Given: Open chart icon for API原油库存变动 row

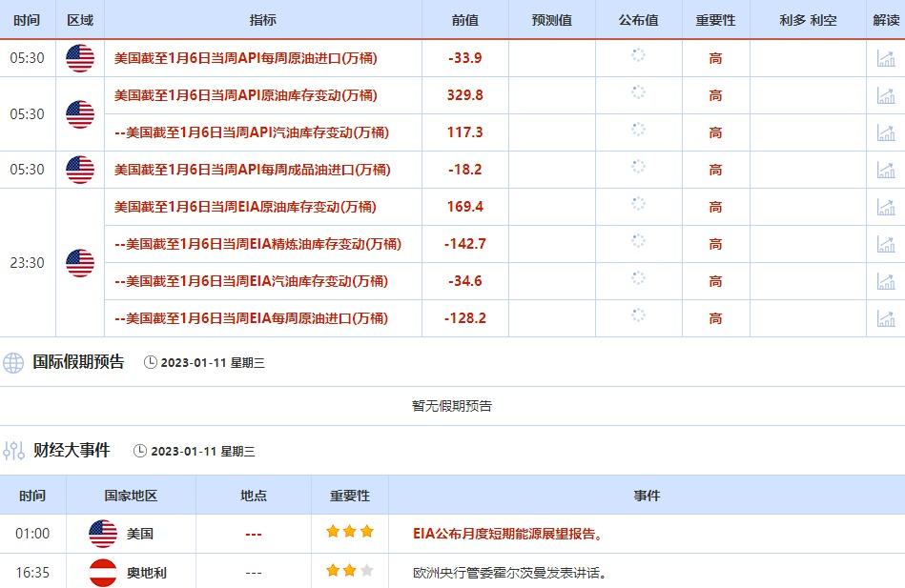Looking at the screenshot, I should [x=886, y=95].
